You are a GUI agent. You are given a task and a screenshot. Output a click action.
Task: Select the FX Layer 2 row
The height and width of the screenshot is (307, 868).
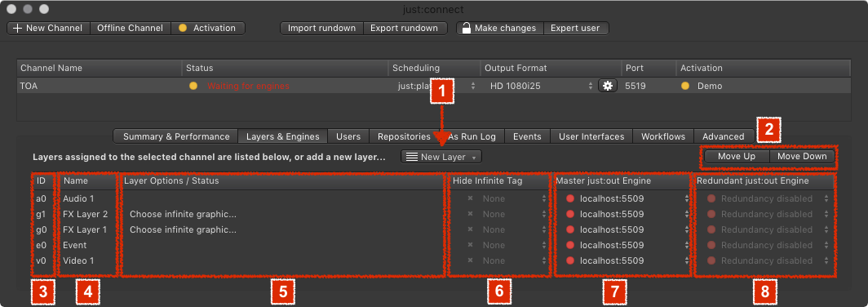433,214
